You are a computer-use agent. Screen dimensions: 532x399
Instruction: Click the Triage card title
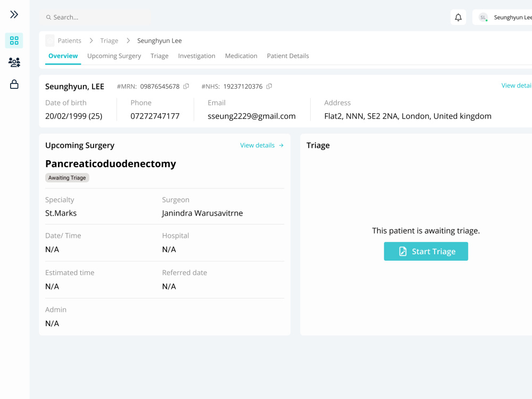[x=318, y=145]
